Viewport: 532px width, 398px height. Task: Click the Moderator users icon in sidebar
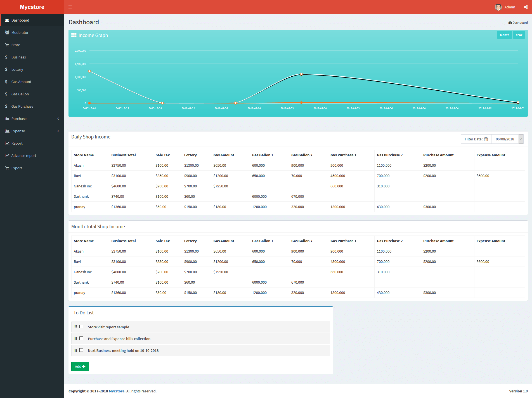point(7,32)
